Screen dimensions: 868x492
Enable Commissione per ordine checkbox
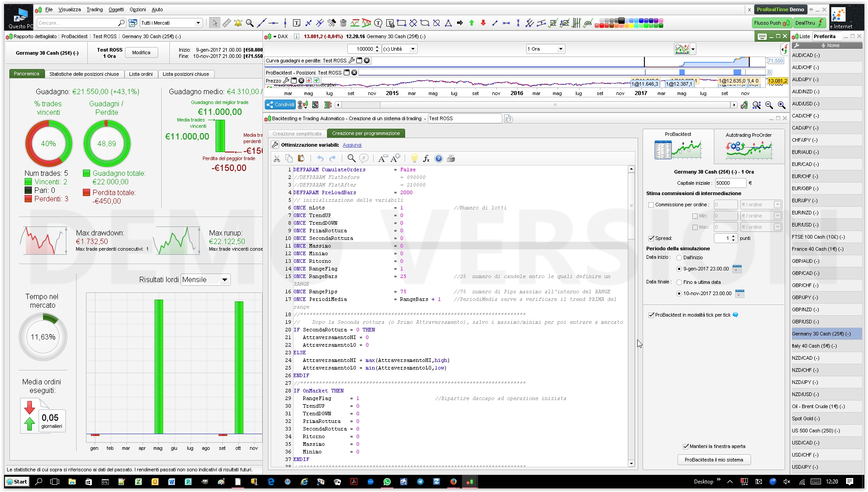coord(651,205)
